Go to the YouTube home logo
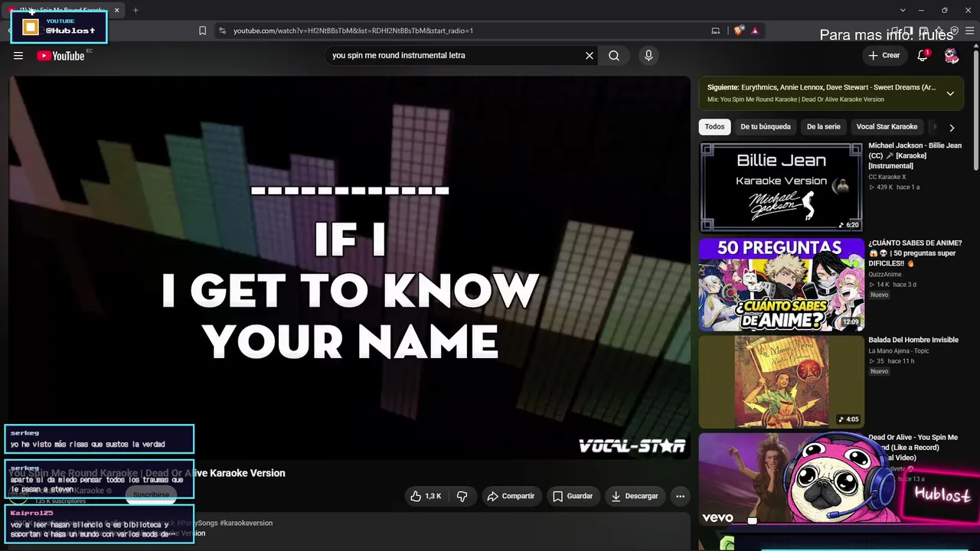The height and width of the screenshot is (551, 980). pos(60,55)
